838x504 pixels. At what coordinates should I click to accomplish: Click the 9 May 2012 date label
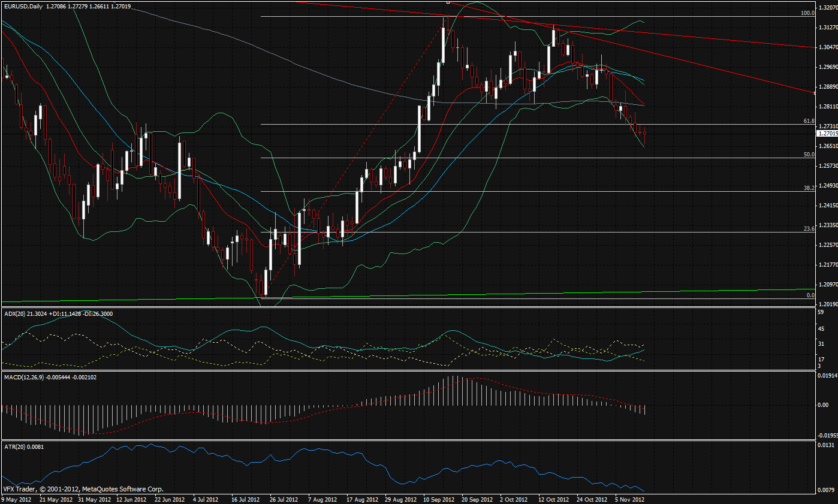[17, 499]
